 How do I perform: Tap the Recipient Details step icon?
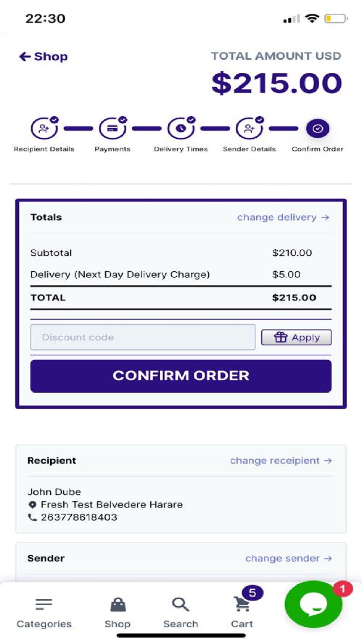tap(44, 129)
